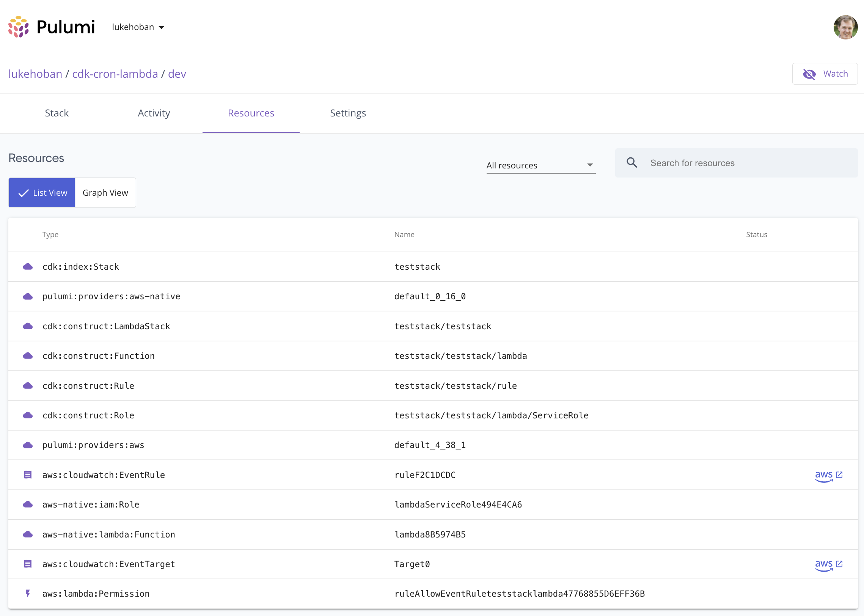Click the EventRule resource type icon
Viewport: 864px width, 616px height.
coord(28,475)
